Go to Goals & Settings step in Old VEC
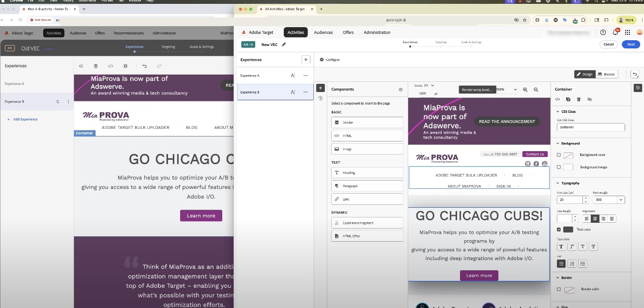Viewport: 644px width, 308px height. pos(201,47)
